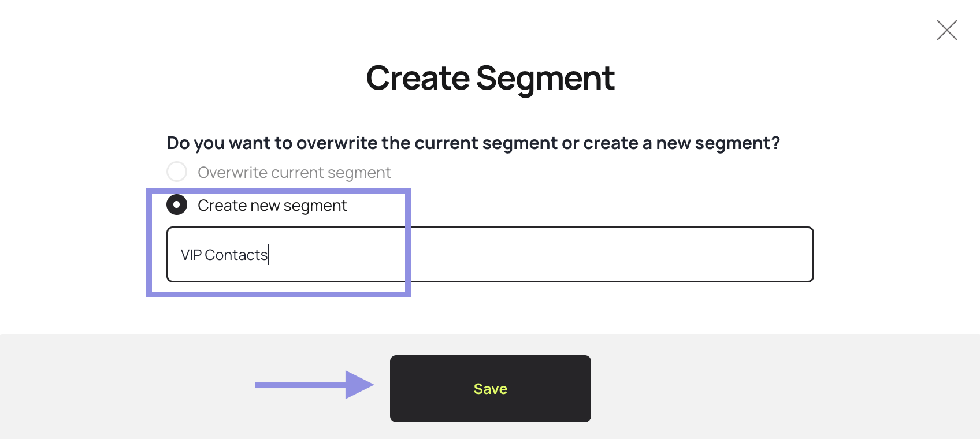The height and width of the screenshot is (439, 980).
Task: Click the "Overwrite current segment" label text
Action: click(294, 173)
